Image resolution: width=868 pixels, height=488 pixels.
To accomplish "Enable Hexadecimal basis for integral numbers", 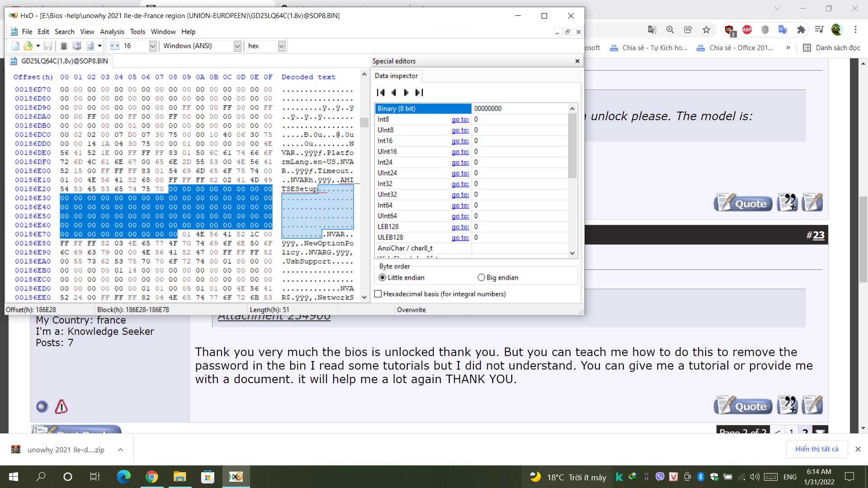I will 378,294.
